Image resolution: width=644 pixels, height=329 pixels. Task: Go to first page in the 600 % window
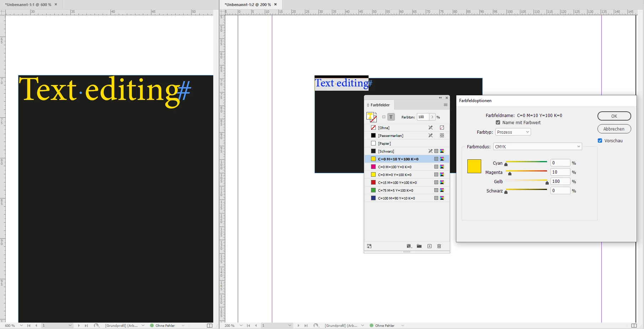pyautogui.click(x=29, y=325)
